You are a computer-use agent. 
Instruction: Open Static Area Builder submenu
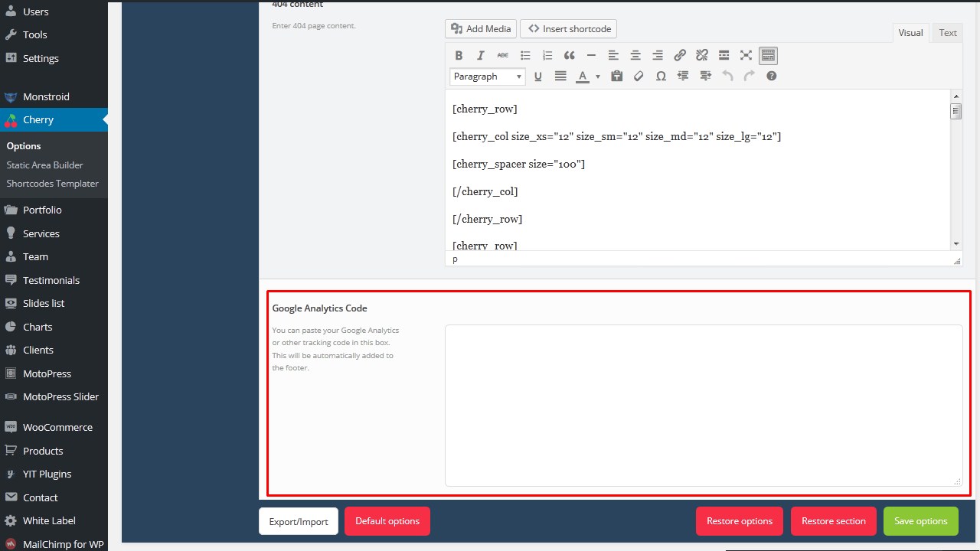coord(44,165)
